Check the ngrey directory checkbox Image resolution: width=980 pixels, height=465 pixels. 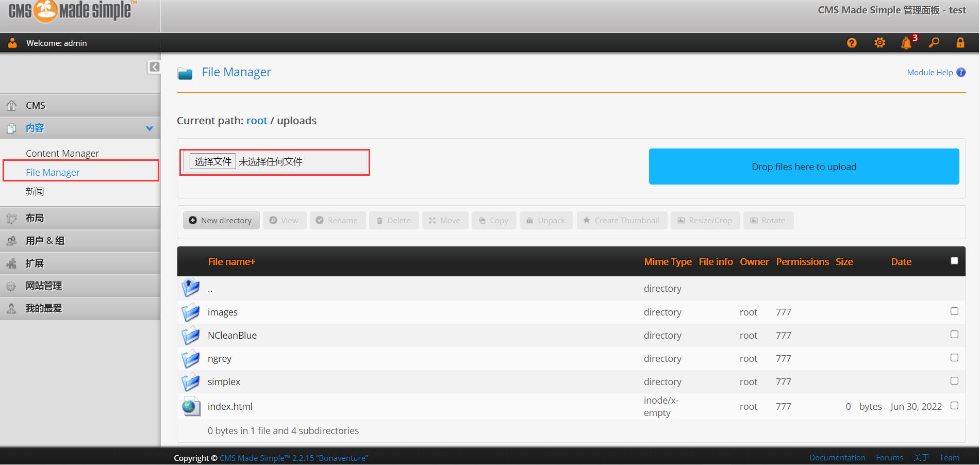pyautogui.click(x=954, y=358)
